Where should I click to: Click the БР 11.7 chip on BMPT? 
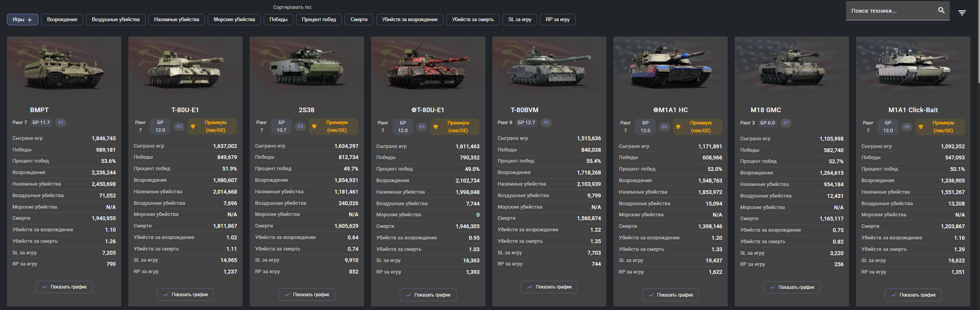pyautogui.click(x=41, y=123)
